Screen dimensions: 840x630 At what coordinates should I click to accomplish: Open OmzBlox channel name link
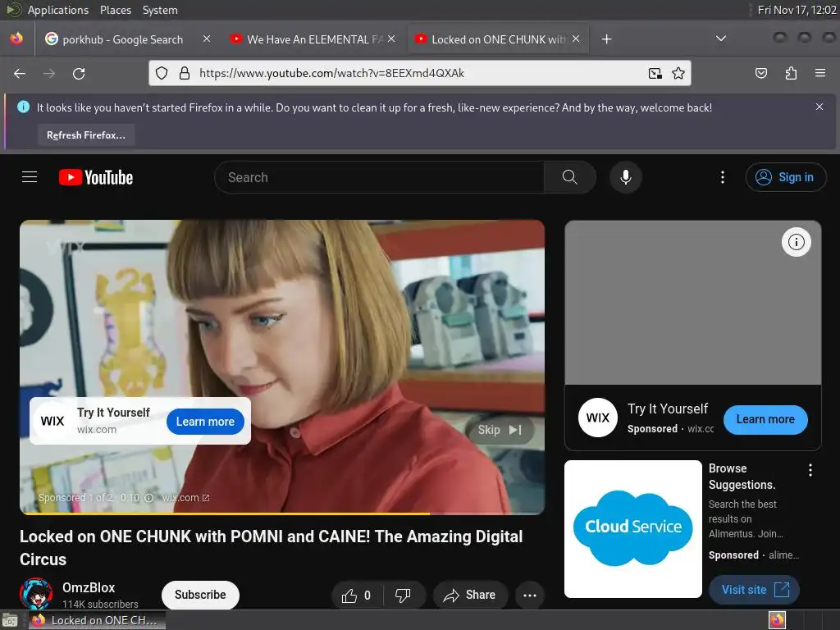pos(89,587)
